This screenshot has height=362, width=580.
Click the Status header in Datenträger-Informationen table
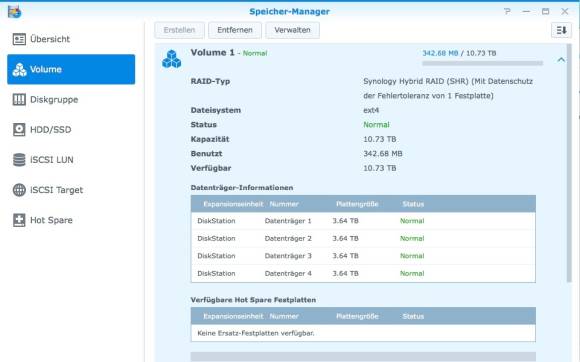point(413,204)
